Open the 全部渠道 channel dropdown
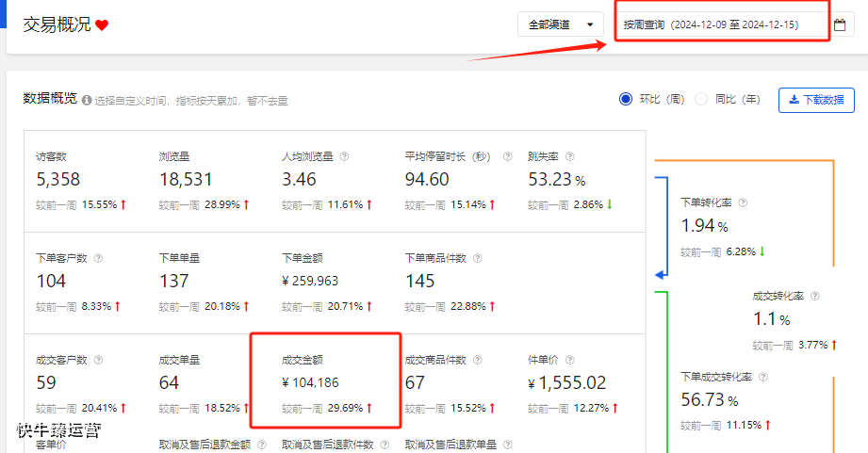 click(x=561, y=24)
